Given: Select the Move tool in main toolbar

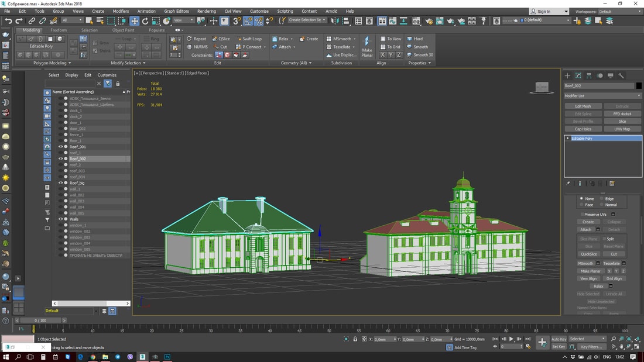Looking at the screenshot, I should [135, 20].
